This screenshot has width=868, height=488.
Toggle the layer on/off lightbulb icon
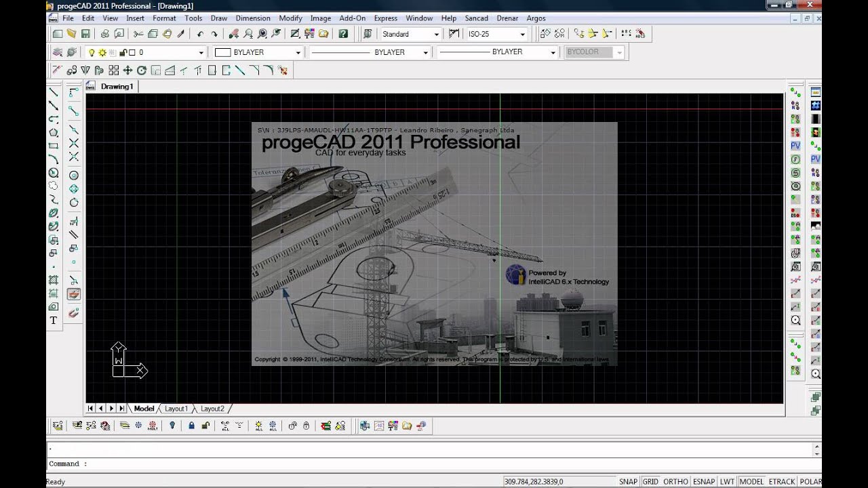[92, 52]
